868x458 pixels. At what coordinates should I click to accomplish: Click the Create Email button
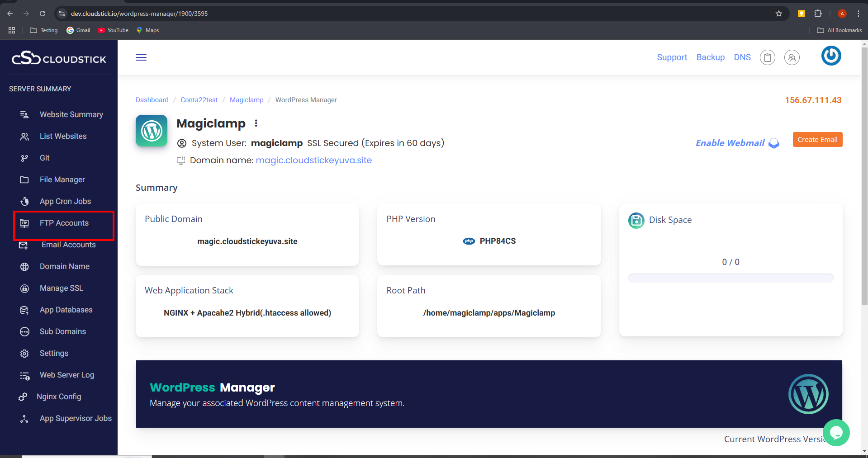point(817,140)
